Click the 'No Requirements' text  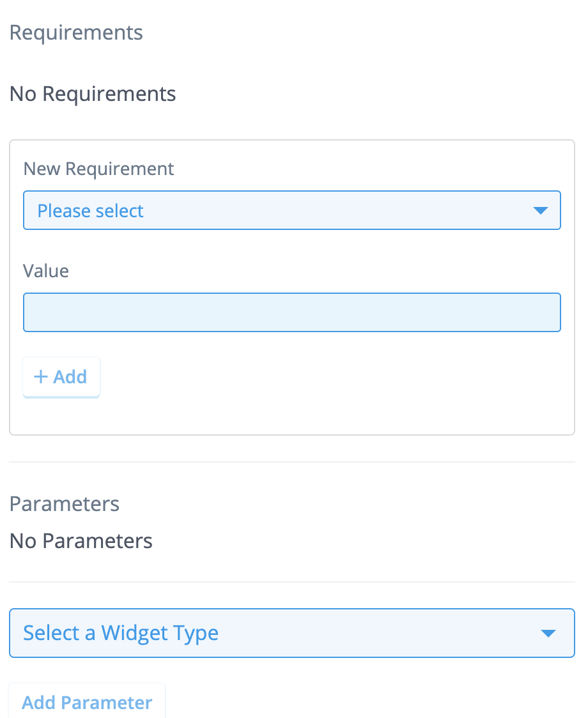93,94
